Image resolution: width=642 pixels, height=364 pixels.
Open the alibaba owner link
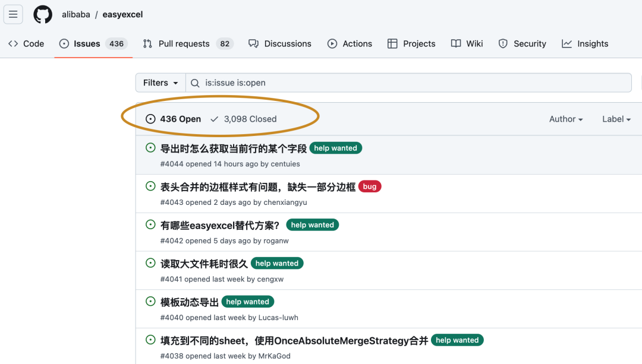75,14
